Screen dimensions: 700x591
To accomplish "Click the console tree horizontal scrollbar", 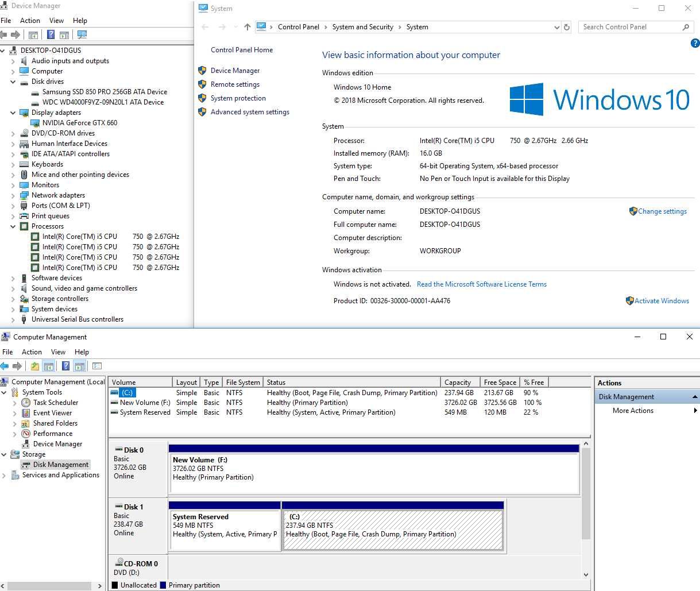I will tap(48, 586).
